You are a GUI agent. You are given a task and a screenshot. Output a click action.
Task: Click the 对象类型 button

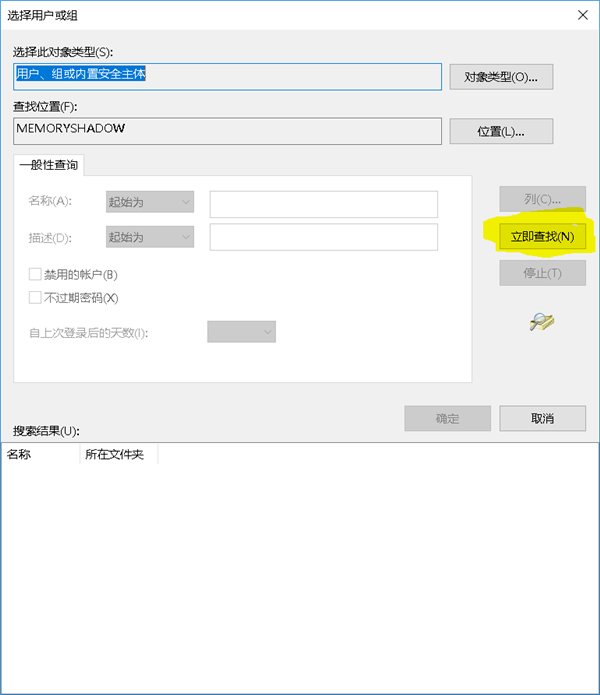coord(501,77)
